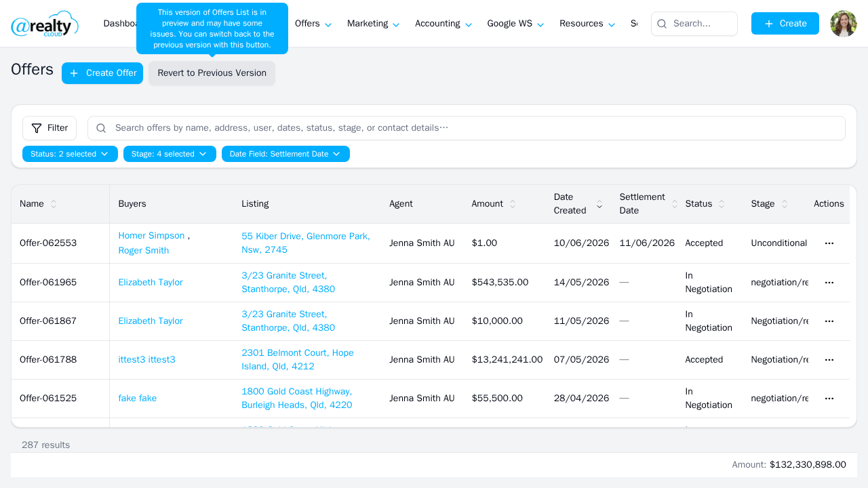868x488 pixels.
Task: Click the 28/04/2026 date created cell
Action: pos(581,399)
